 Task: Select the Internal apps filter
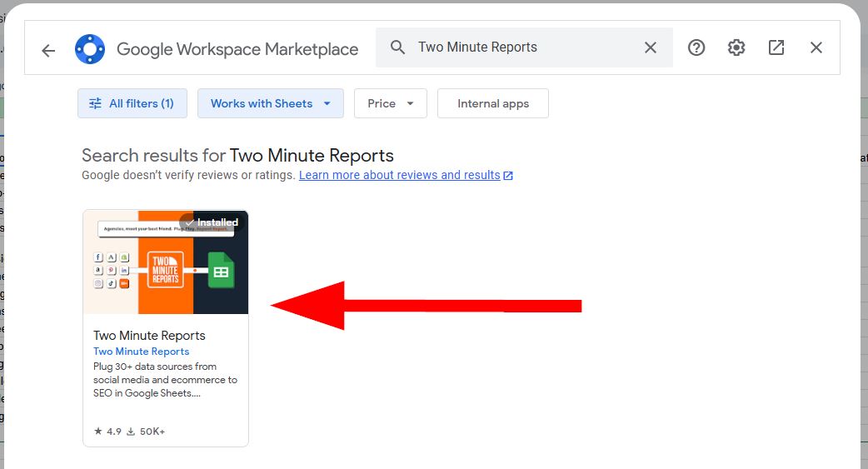(492, 103)
